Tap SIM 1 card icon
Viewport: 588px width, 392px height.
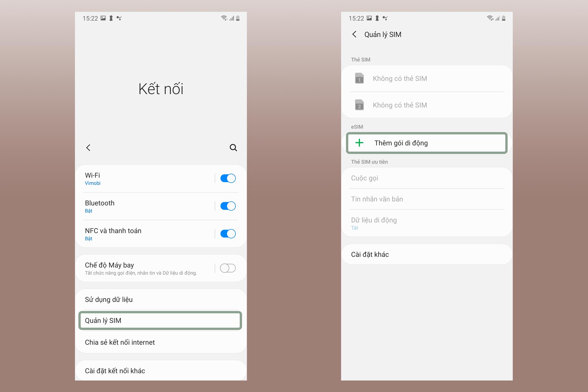(x=359, y=78)
